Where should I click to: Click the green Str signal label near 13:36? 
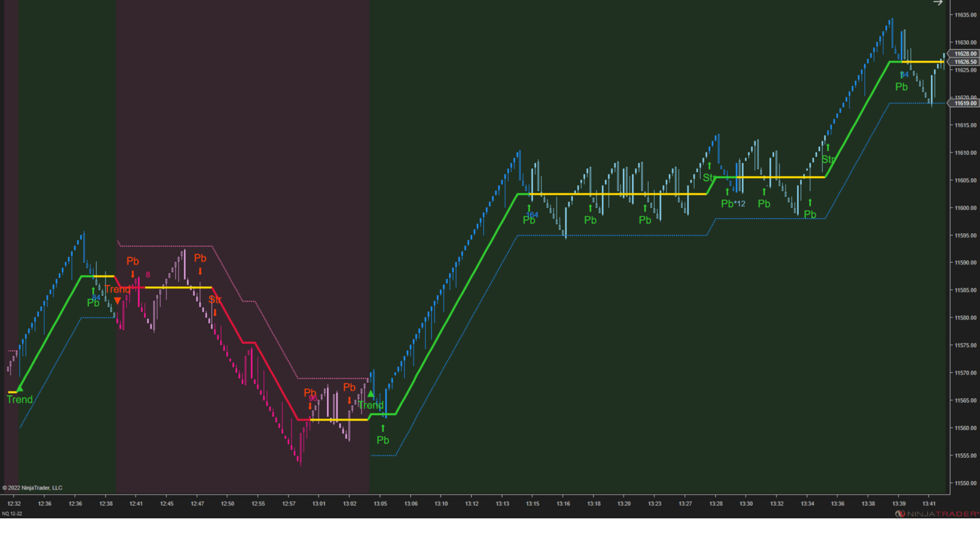(828, 159)
